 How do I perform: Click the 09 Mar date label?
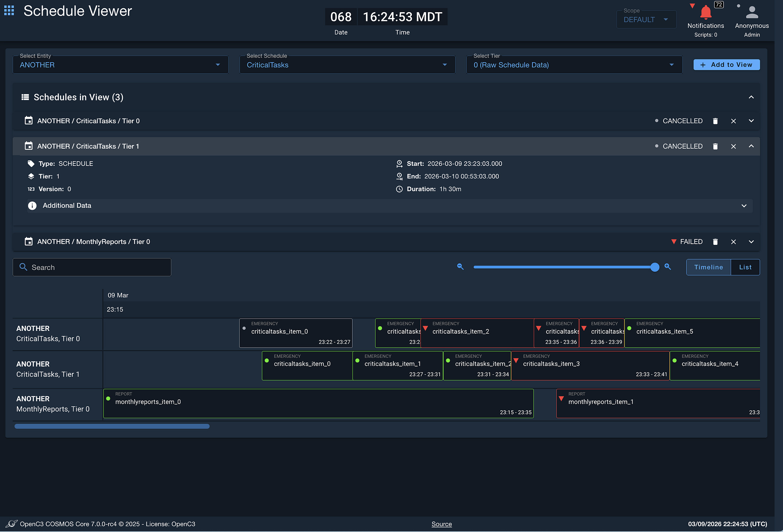coord(118,295)
